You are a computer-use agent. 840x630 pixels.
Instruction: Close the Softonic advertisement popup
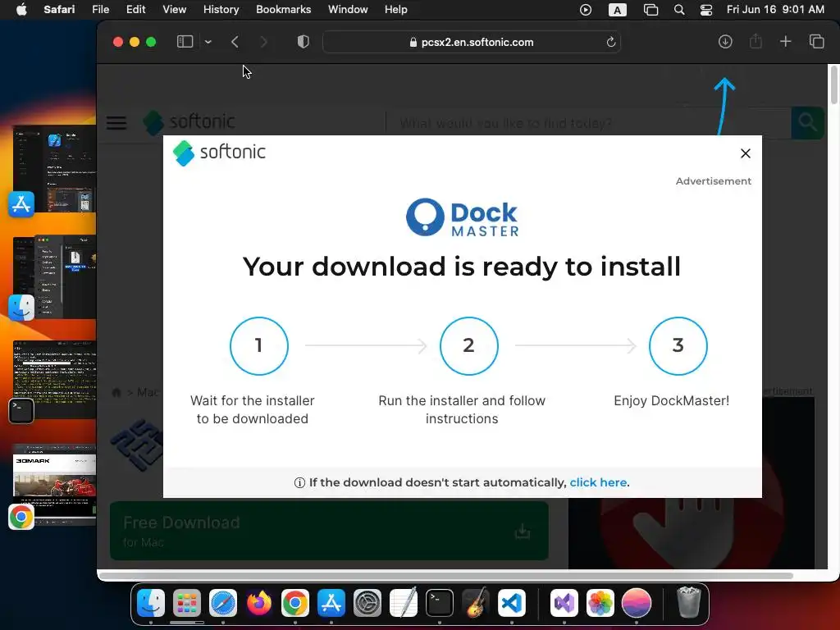745,153
